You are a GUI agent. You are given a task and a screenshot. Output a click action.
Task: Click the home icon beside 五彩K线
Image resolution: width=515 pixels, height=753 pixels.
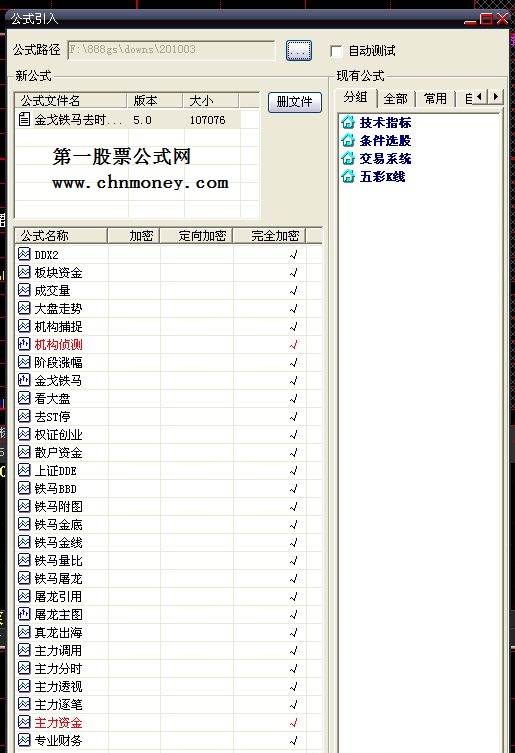pyautogui.click(x=348, y=176)
